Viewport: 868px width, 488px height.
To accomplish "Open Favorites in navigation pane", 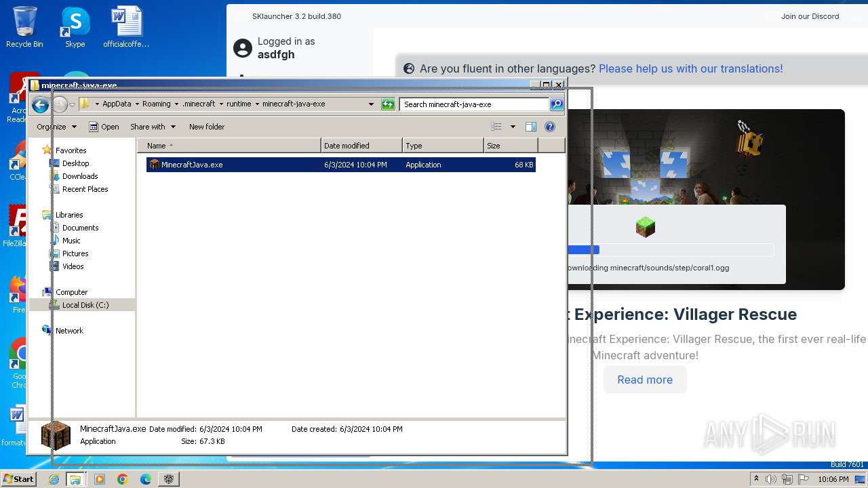I will [71, 150].
